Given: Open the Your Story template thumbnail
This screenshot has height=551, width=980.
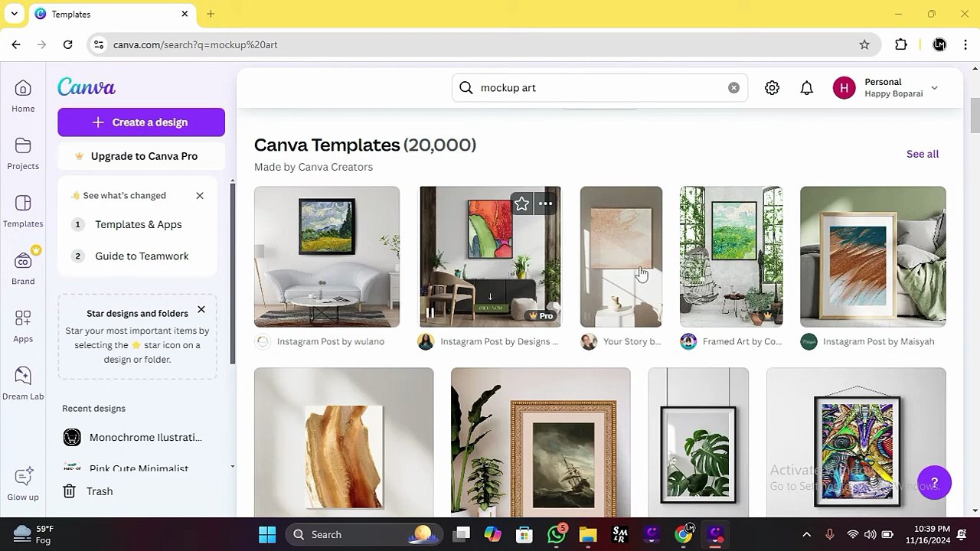Looking at the screenshot, I should pyautogui.click(x=621, y=256).
